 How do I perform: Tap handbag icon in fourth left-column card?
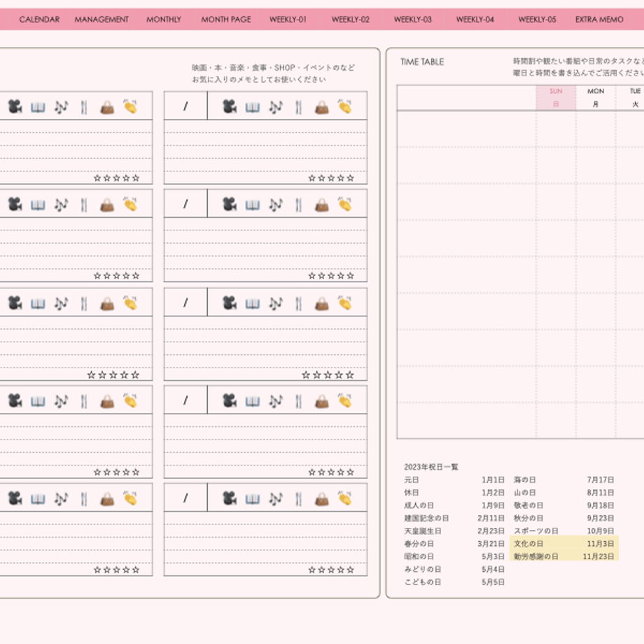pos(107,401)
